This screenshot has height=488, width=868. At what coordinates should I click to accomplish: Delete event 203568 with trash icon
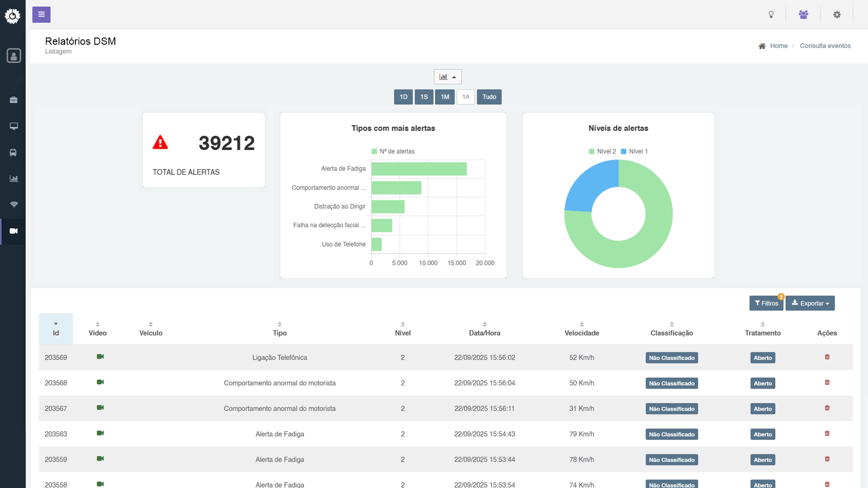click(827, 383)
